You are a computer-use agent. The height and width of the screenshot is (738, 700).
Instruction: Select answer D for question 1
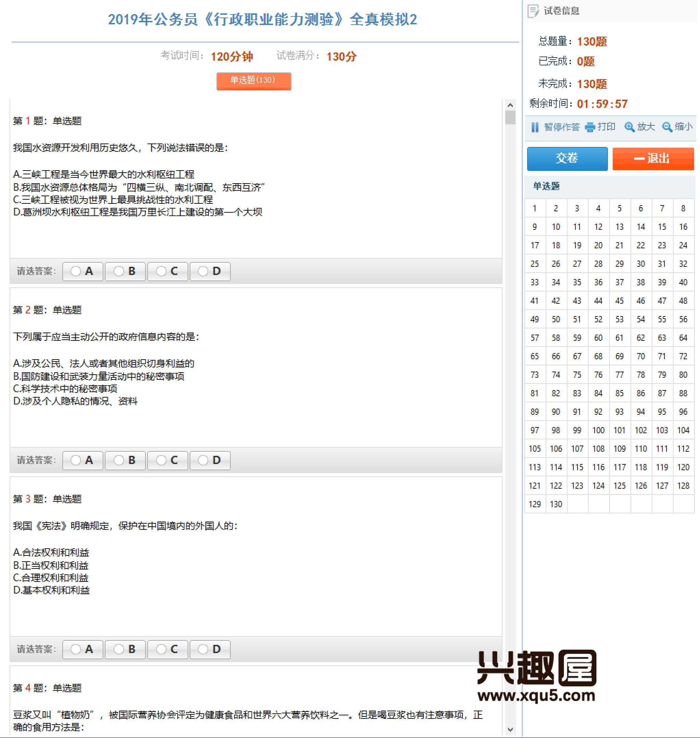(210, 271)
